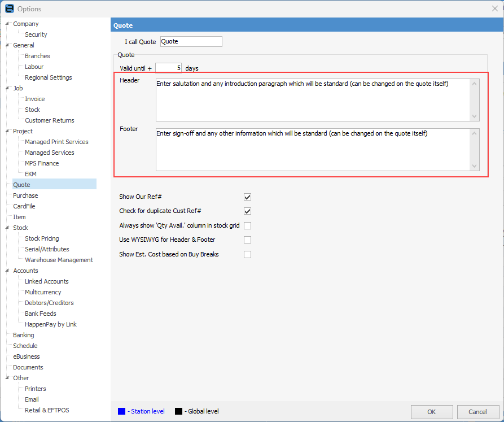This screenshot has width=504, height=422.
Task: Select EKM in the tree
Action: (30, 174)
